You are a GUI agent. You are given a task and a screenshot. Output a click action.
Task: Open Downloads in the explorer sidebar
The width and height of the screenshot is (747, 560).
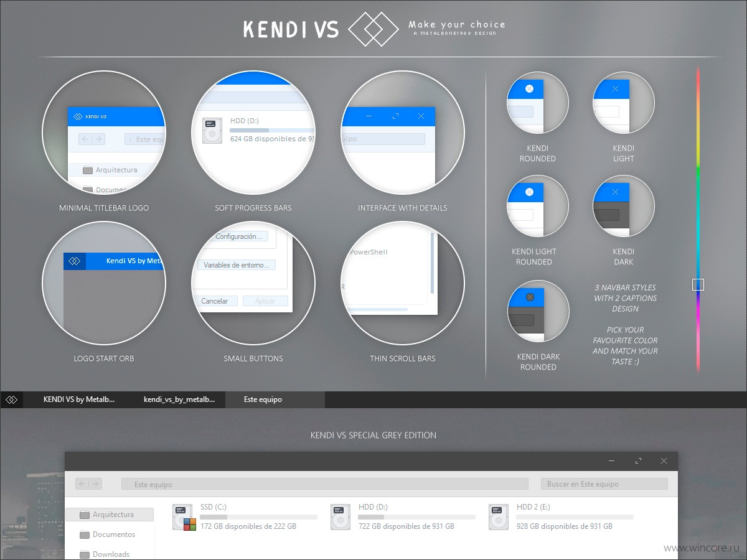coord(110,554)
